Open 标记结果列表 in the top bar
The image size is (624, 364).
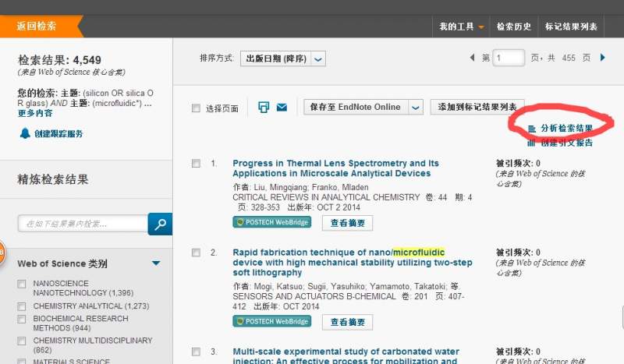point(571,27)
